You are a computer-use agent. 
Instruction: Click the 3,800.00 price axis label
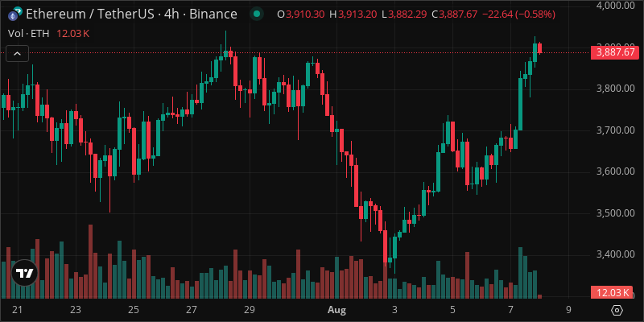click(x=614, y=89)
